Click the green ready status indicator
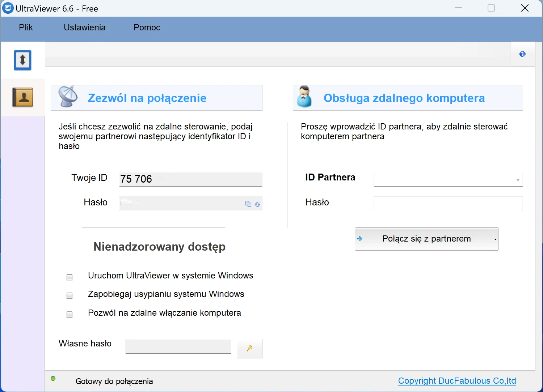The width and height of the screenshot is (543, 392). tap(53, 379)
